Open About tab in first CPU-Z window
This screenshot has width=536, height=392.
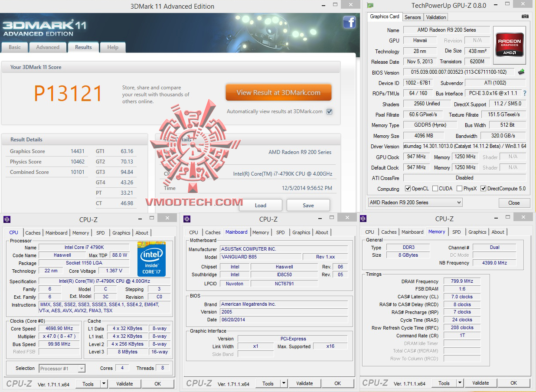click(x=142, y=233)
